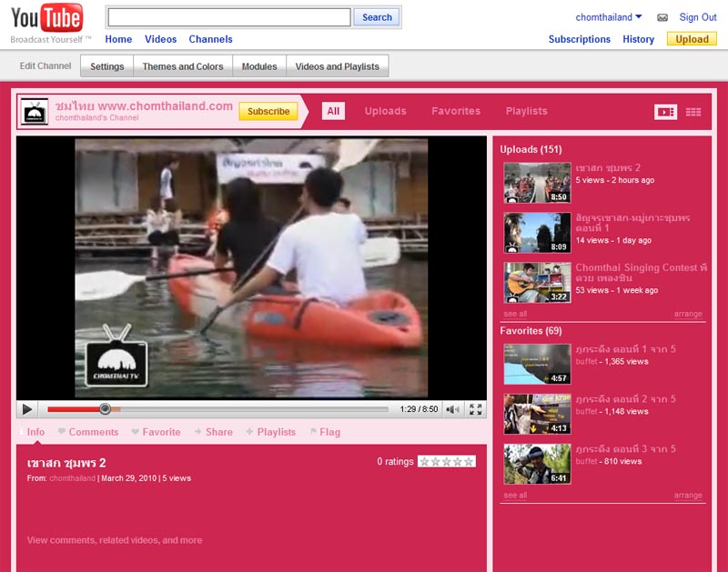728x572 pixels.
Task: Open the inbox envelope icon
Action: click(x=662, y=17)
